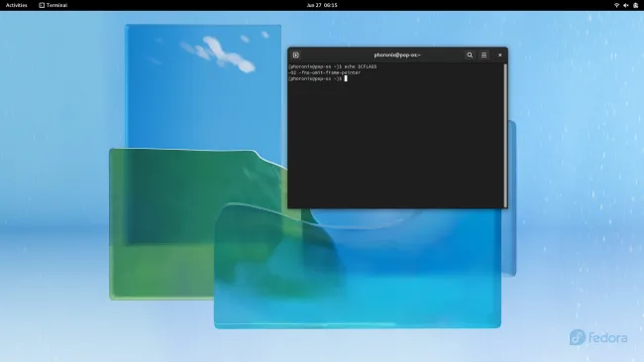
Task: Open the Terminal hamburger menu
Action: point(483,56)
